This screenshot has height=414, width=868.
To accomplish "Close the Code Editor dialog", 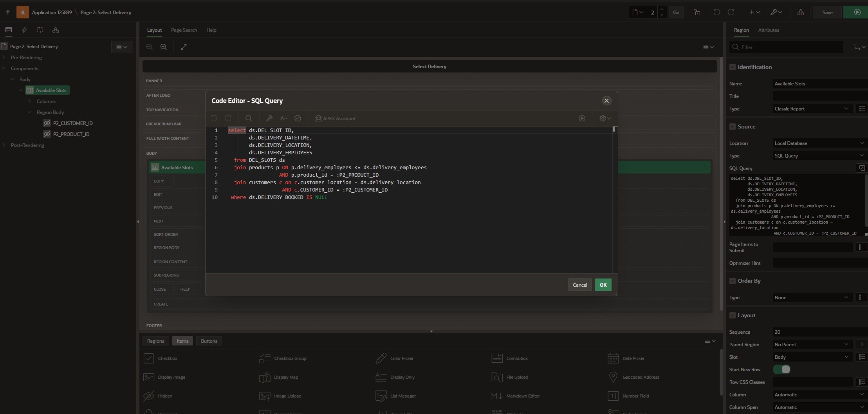I will 606,101.
